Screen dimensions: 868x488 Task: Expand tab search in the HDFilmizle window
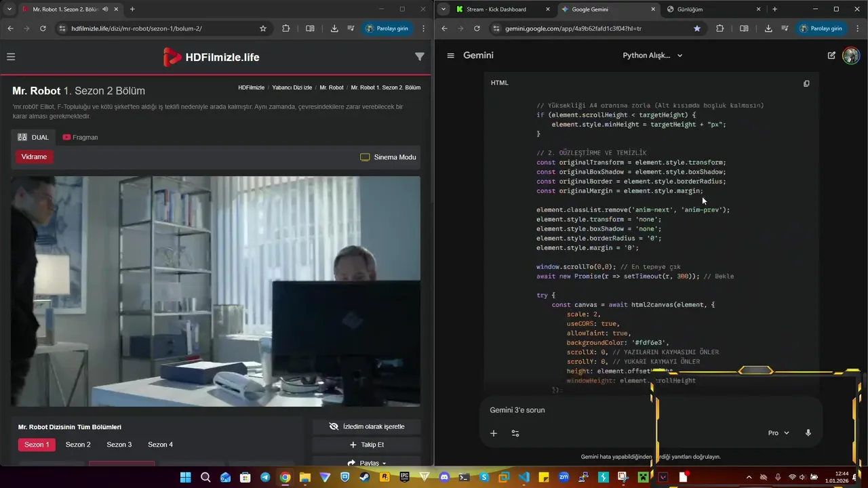pos(9,9)
